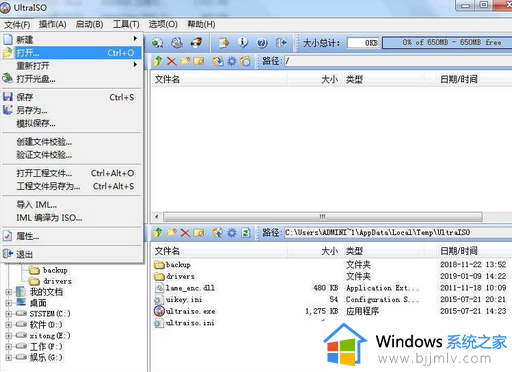Open the help question-mark toolbar icon
This screenshot has width=512, height=372.
[262, 43]
